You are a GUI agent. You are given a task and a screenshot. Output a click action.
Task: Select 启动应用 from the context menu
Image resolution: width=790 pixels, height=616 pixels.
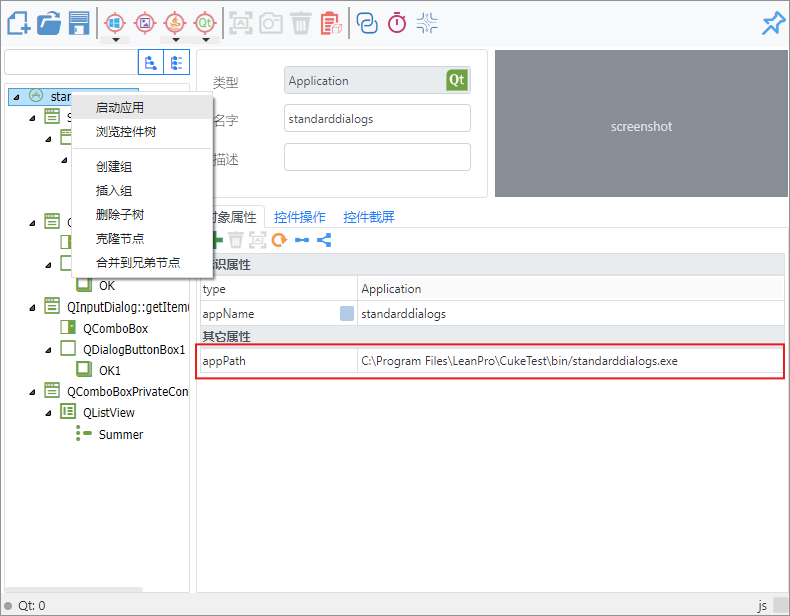coord(120,108)
